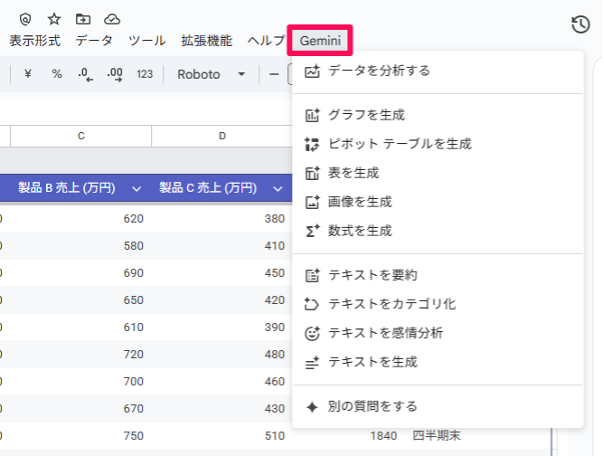
Task: Select cell containing 450
Action: pyautogui.click(x=222, y=273)
